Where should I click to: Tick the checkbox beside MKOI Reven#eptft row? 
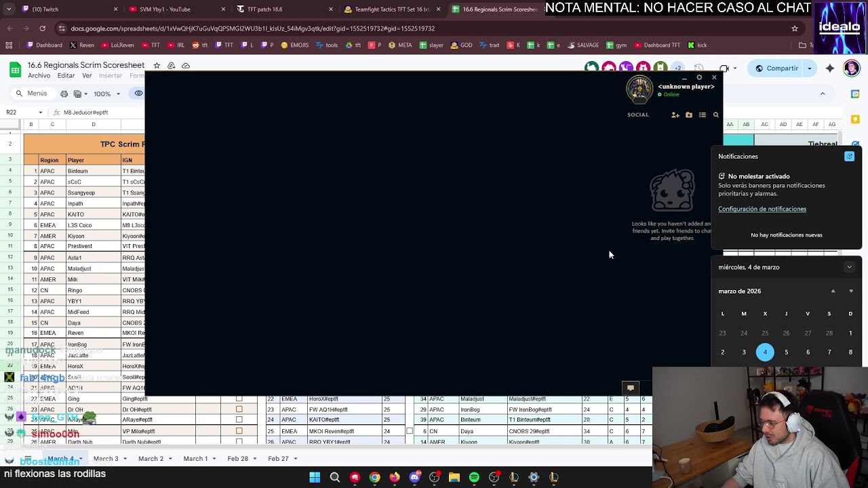point(409,431)
